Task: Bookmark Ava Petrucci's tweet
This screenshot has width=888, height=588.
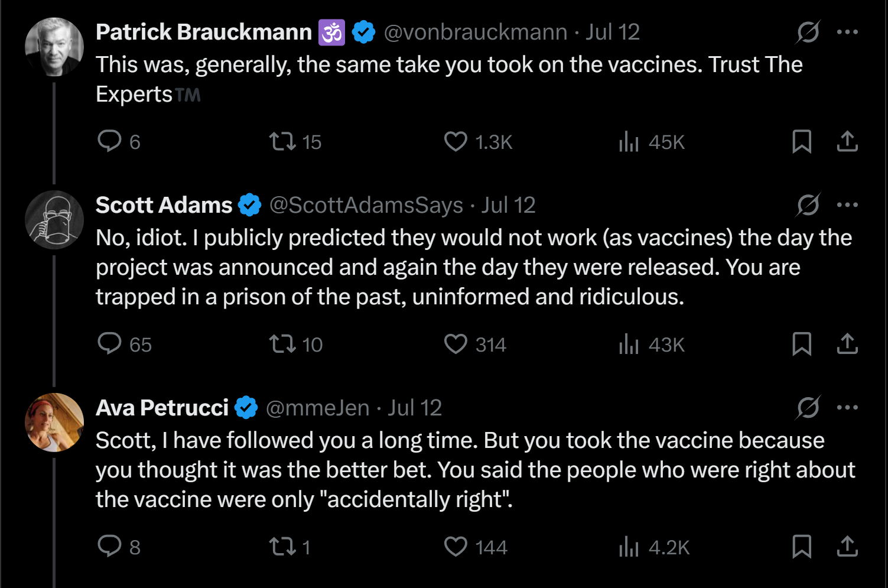Action: click(x=802, y=547)
